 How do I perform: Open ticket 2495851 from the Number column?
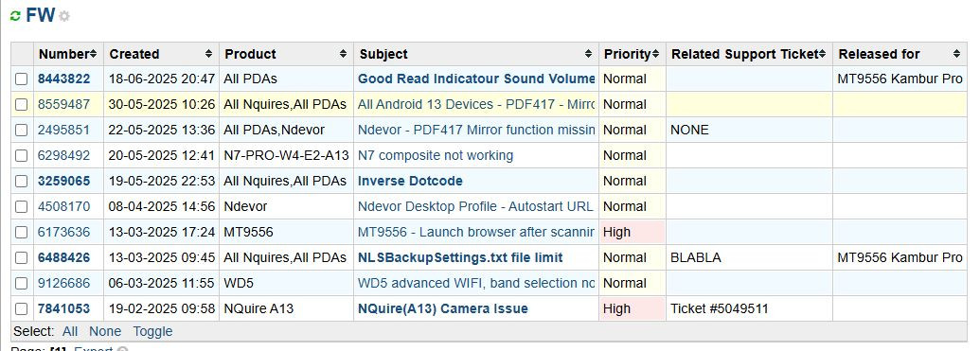point(63,130)
